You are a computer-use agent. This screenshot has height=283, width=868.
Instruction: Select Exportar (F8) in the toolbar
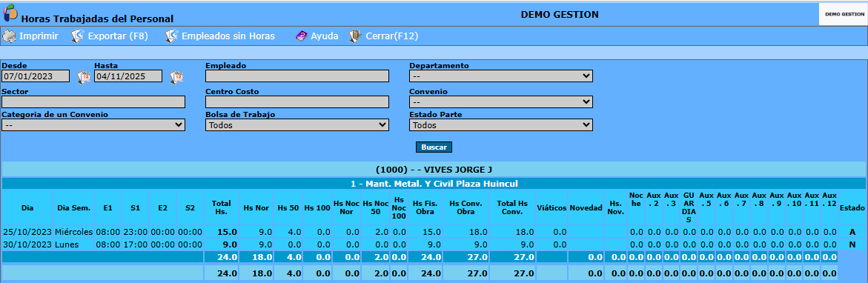pos(118,36)
